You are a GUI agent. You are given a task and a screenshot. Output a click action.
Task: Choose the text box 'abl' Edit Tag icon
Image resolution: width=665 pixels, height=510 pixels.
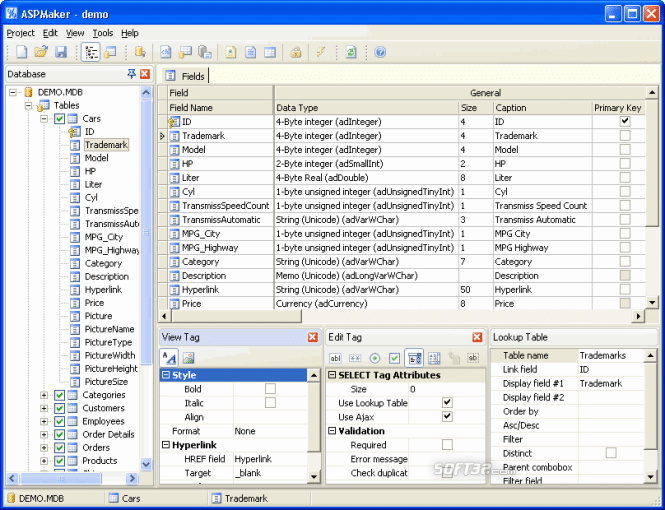click(335, 358)
